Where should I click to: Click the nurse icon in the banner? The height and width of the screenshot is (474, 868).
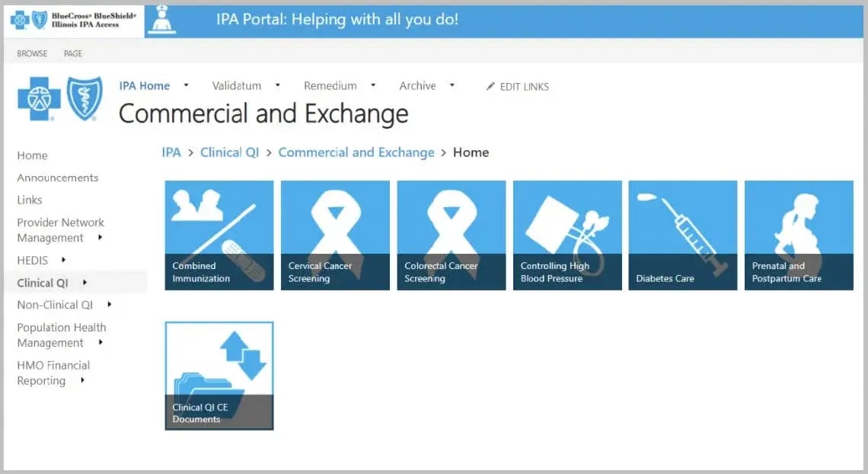(161, 20)
